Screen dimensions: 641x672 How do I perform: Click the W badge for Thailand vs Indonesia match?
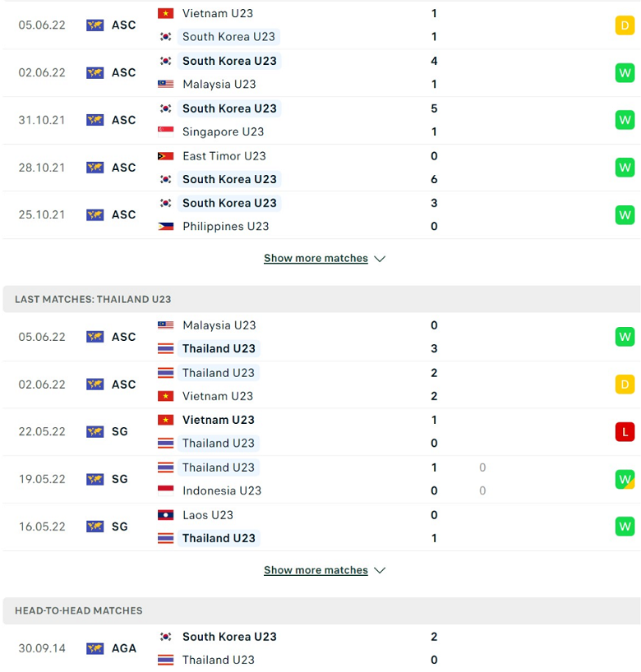pos(625,479)
